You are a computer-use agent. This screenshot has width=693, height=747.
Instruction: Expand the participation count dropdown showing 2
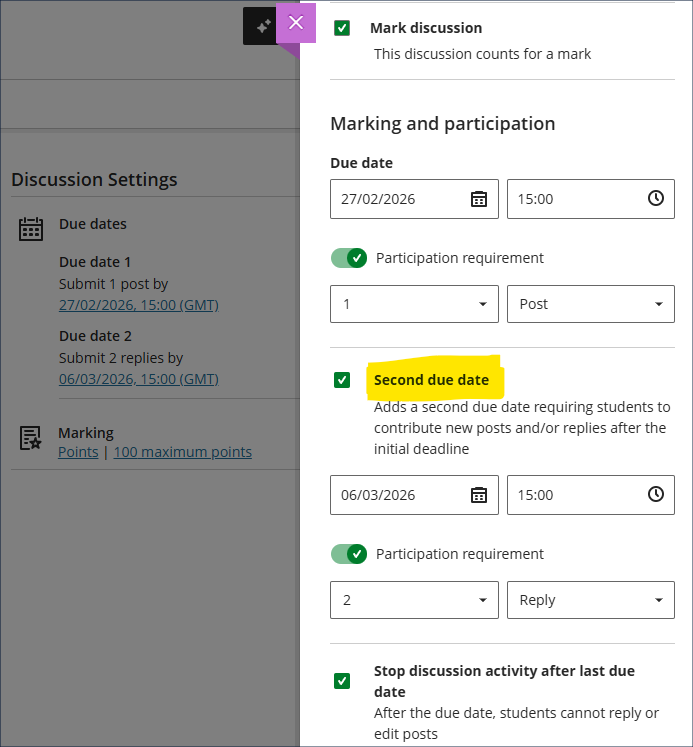pos(414,600)
